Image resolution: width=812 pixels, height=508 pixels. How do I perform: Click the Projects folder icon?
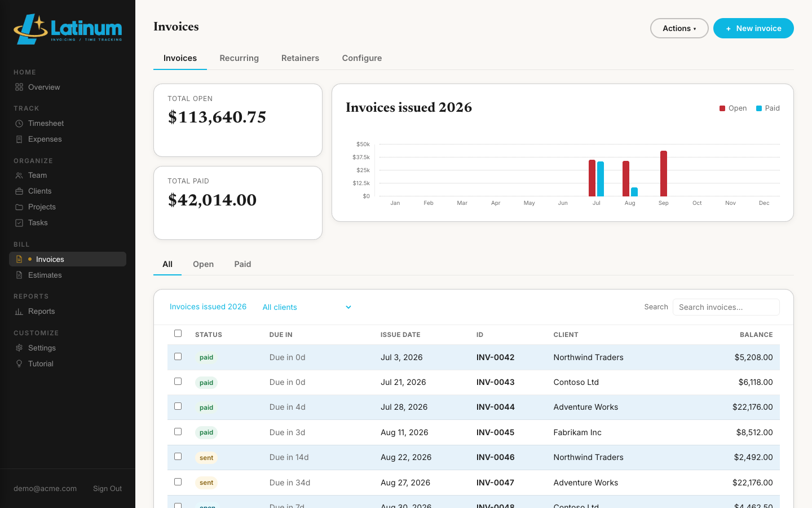pyautogui.click(x=19, y=207)
